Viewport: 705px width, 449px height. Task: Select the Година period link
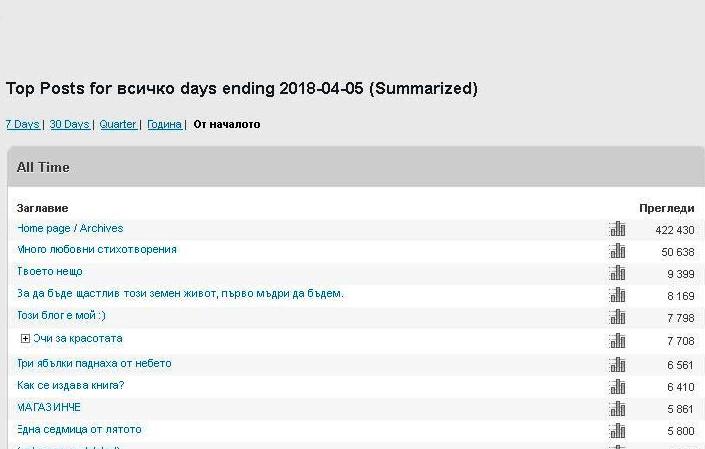(164, 125)
